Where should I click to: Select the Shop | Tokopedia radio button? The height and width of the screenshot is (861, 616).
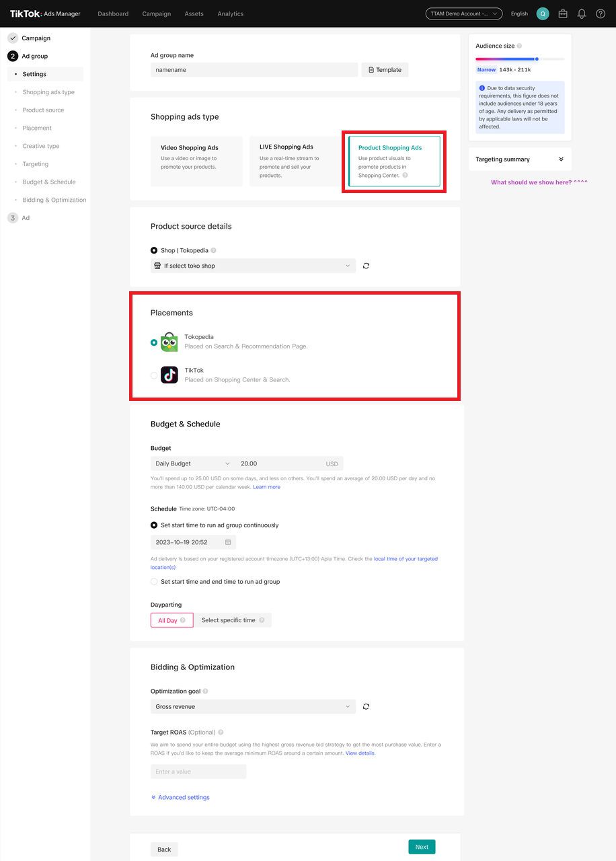(x=154, y=250)
